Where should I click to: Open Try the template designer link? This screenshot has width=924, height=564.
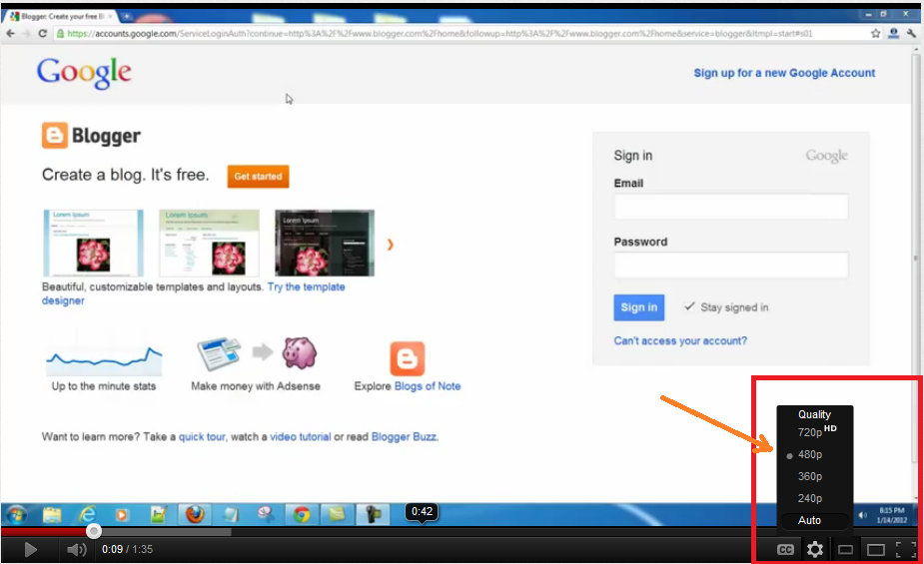click(306, 286)
